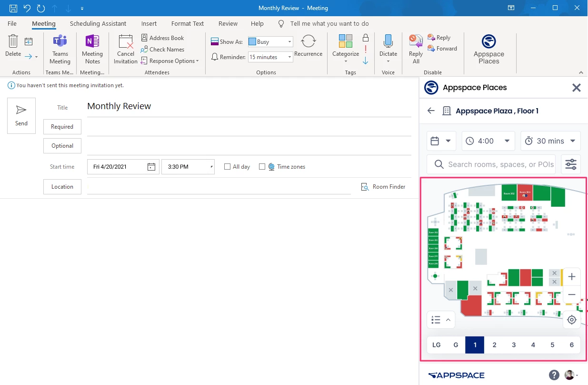
Task: Expand Response Options menu
Action: point(170,61)
